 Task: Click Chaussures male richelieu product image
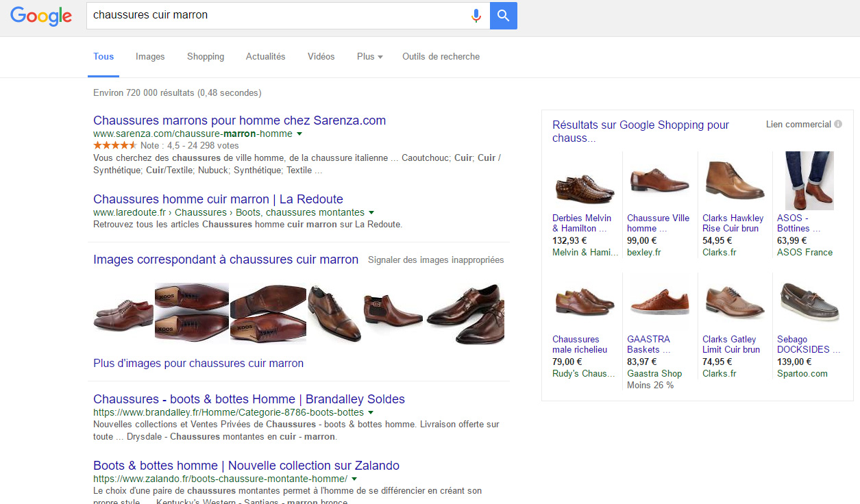pos(584,302)
